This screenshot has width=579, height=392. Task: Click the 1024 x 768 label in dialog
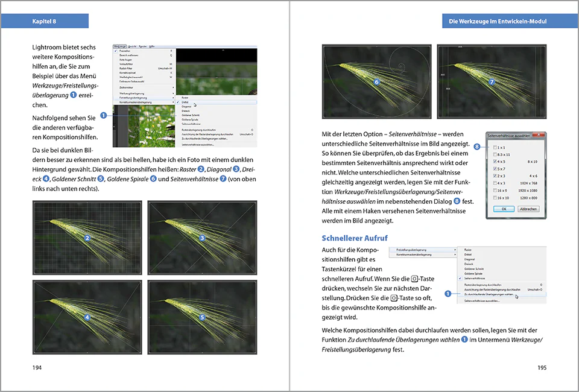tap(528, 183)
